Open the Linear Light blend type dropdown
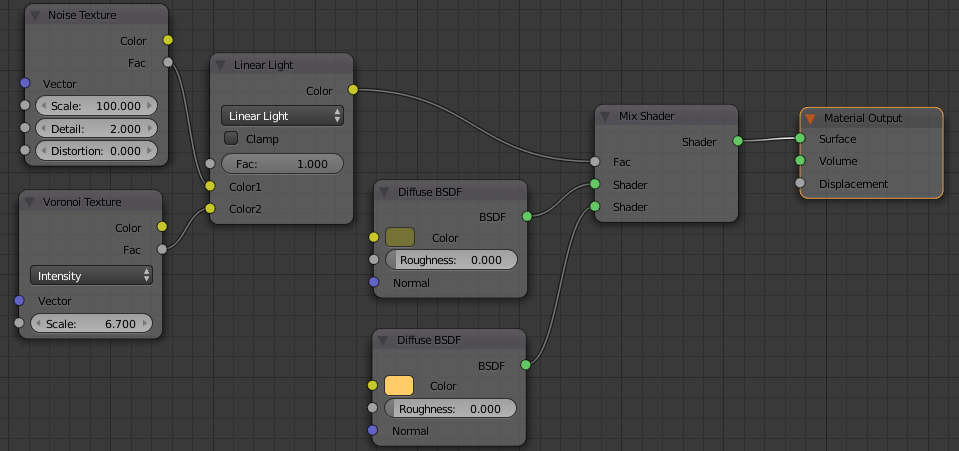Viewport: 959px width, 451px height. (282, 116)
